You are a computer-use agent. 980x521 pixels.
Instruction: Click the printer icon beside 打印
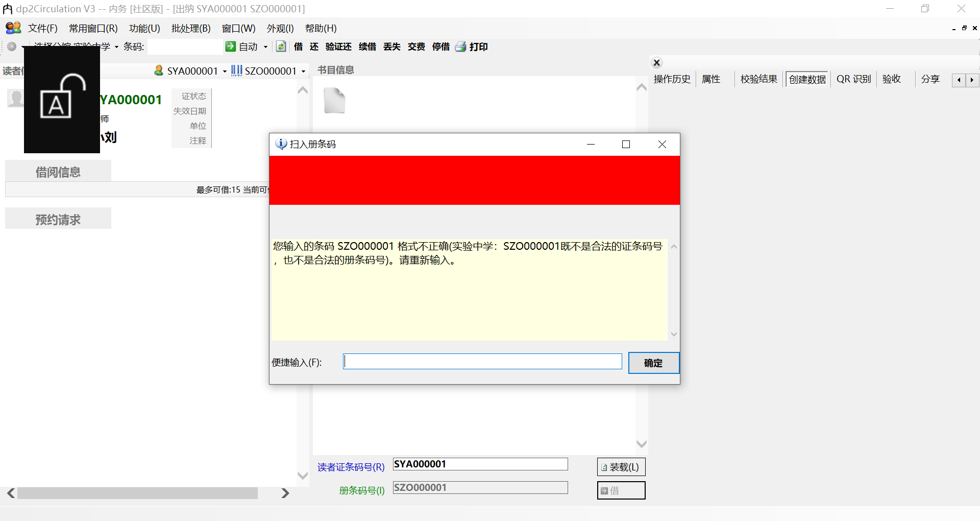pyautogui.click(x=460, y=46)
